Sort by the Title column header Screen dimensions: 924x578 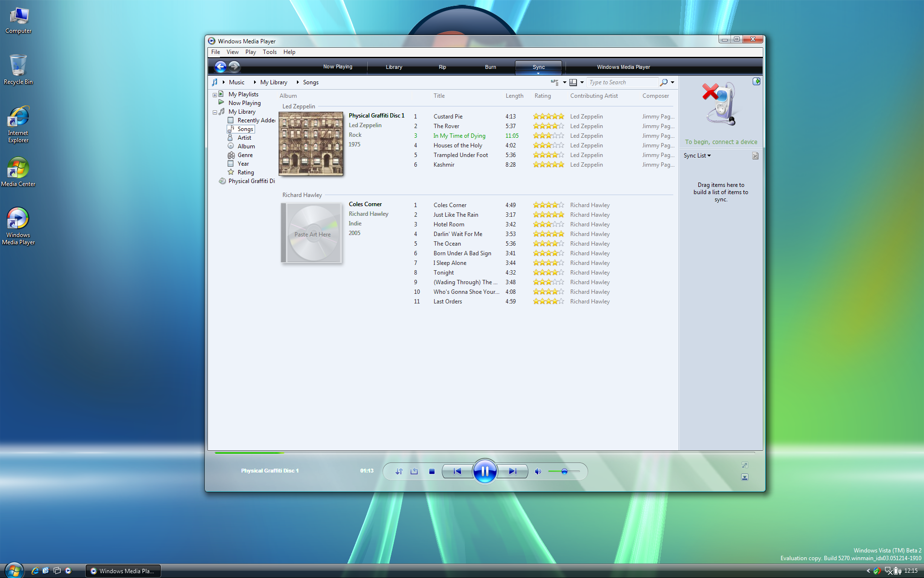(439, 96)
